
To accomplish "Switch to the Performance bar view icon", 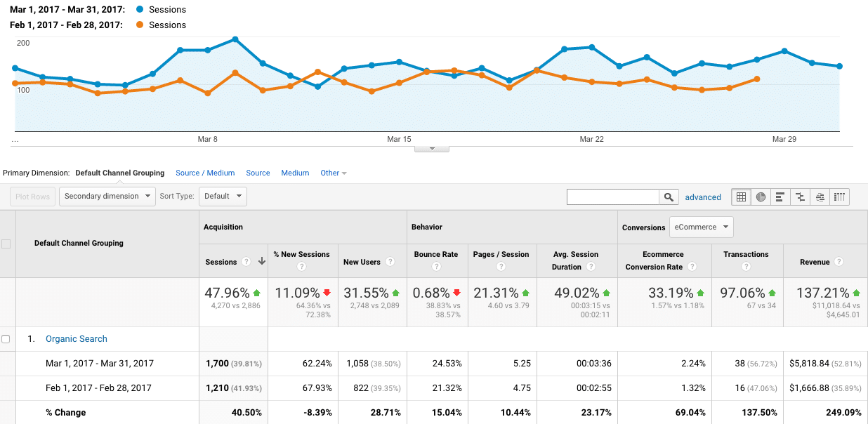I will 780,197.
